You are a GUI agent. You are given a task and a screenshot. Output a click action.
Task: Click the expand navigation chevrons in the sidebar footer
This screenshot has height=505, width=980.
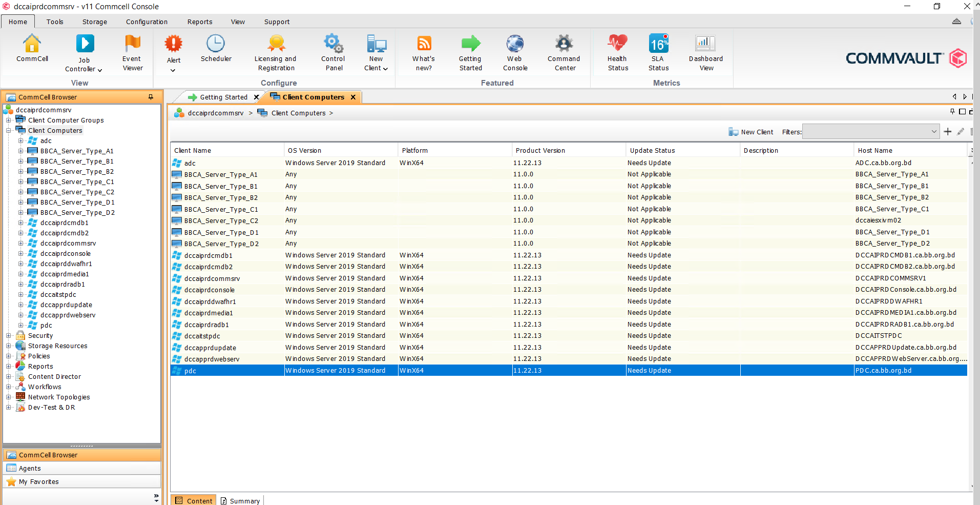156,497
